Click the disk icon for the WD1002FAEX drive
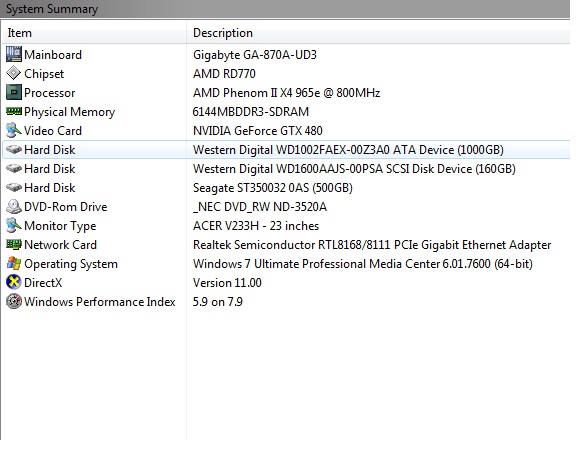The image size is (588, 461). (x=14, y=149)
